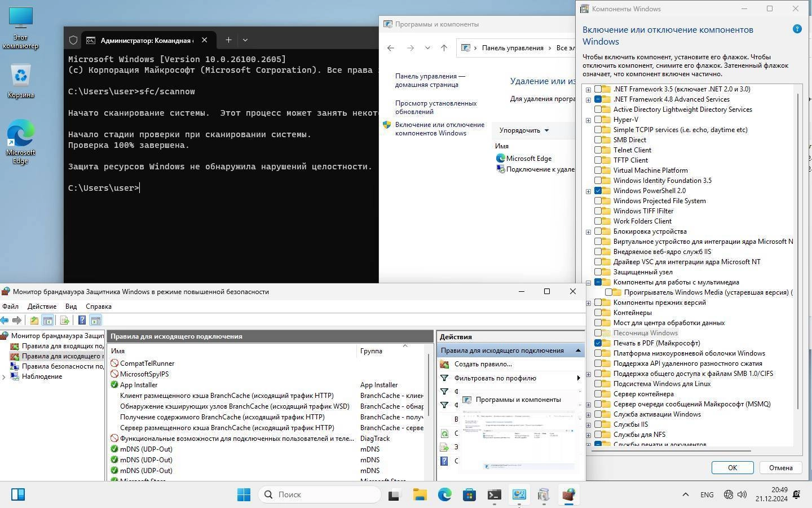Click Отмена in Компоненты Windows dialog
This screenshot has height=508, width=812.
tap(780, 468)
